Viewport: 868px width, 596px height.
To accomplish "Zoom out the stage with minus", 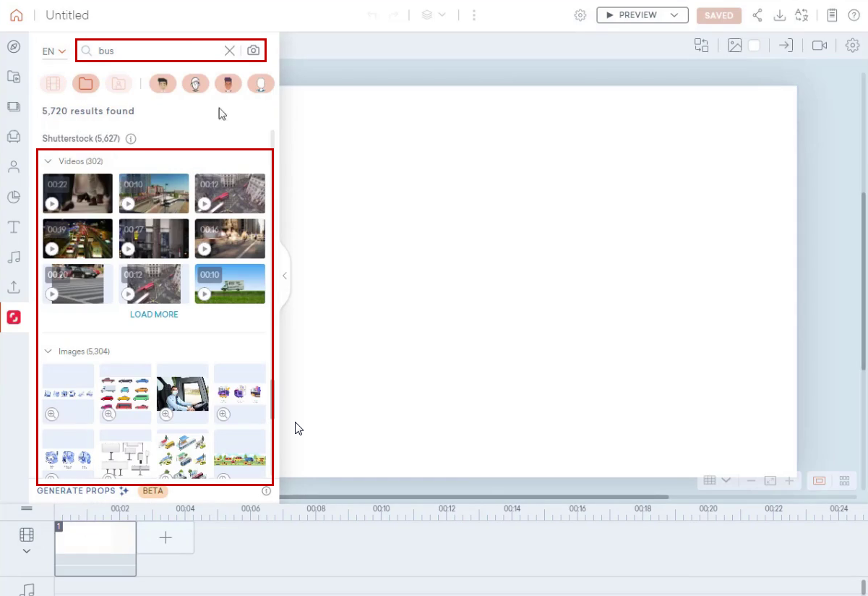I will coord(752,480).
